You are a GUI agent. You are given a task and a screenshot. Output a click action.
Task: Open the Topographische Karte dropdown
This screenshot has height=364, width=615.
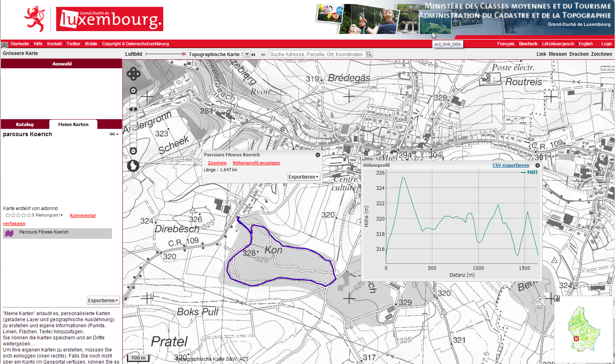[247, 54]
